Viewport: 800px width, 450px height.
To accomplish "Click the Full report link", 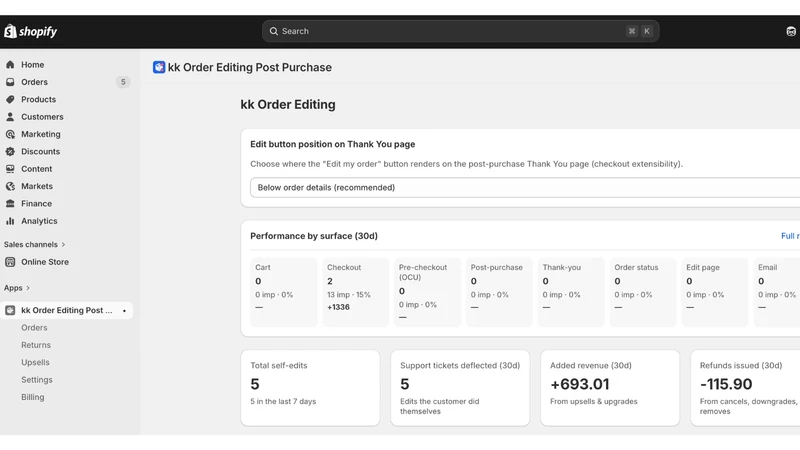I will pos(790,236).
